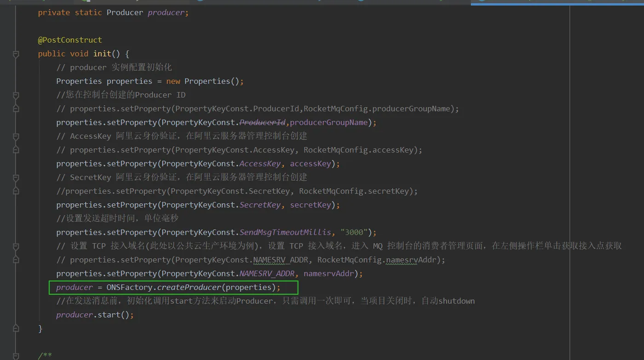The image size is (644, 360).
Task: Click the 'createProducer' method call
Action: pyautogui.click(x=189, y=287)
